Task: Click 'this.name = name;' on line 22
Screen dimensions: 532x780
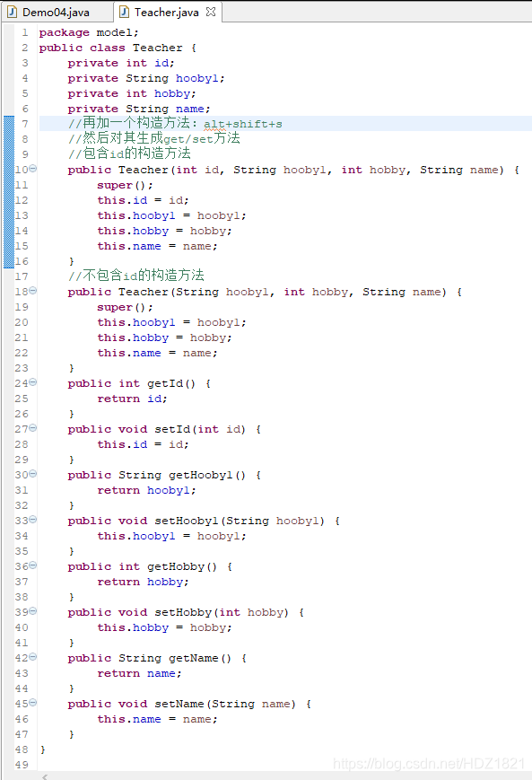Action: point(157,353)
